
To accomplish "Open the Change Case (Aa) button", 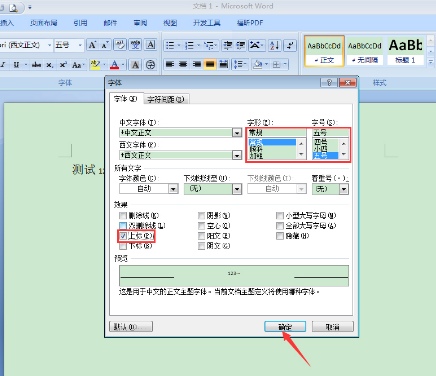I will point(78,65).
